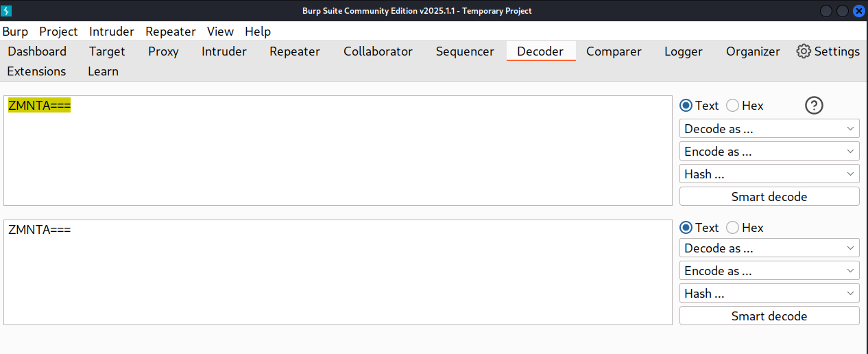Screen dimensions: 868x354
Task: Open the View menu
Action: coord(220,32)
